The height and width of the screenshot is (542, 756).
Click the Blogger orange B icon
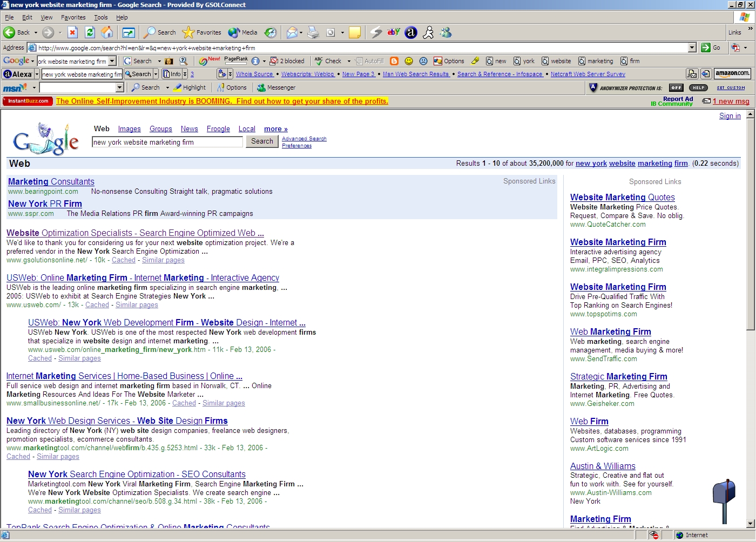(394, 61)
